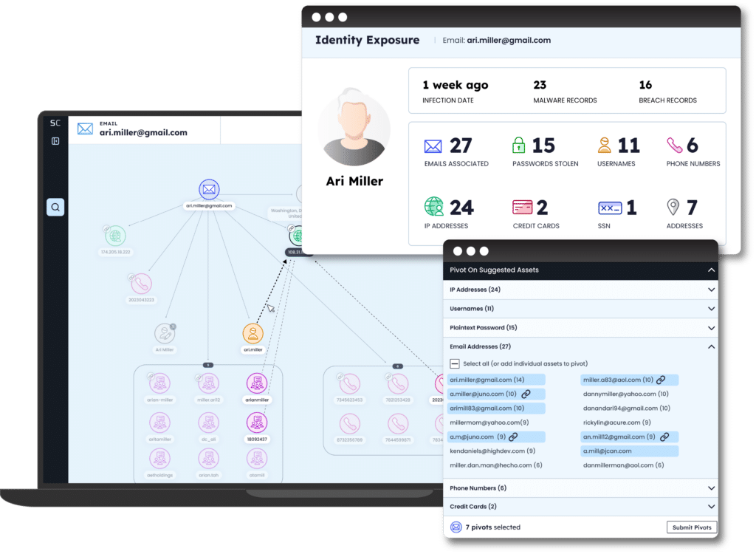
Task: Click the sidebar panel toggle icon below SC logo
Action: pyautogui.click(x=55, y=140)
